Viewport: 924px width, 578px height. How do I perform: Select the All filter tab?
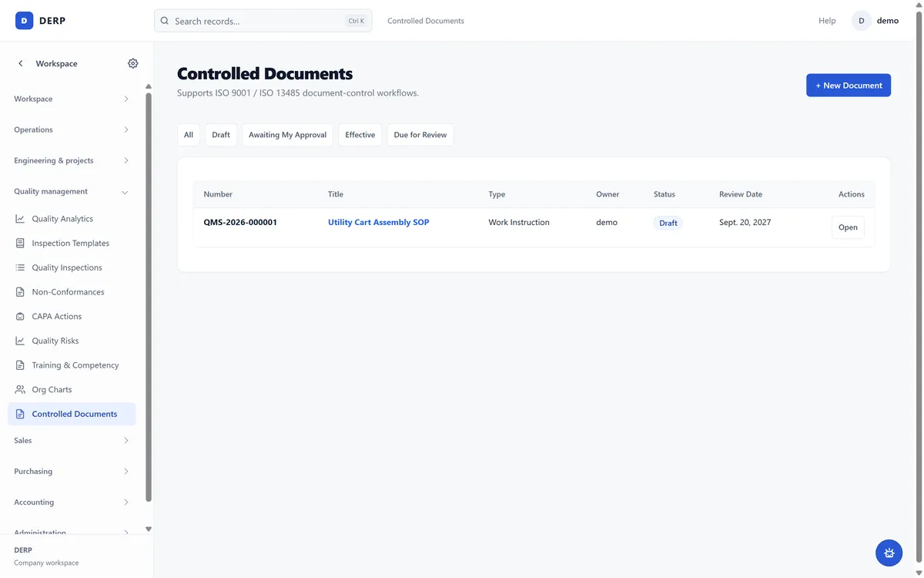(x=189, y=135)
